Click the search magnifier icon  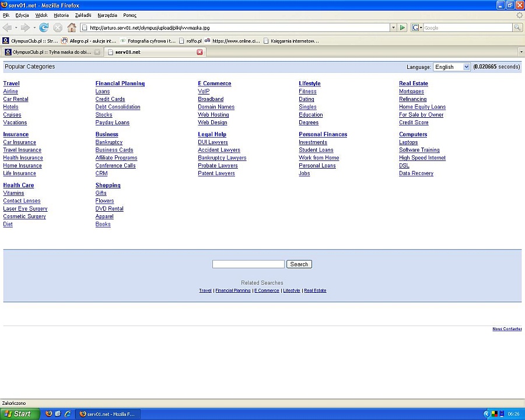tap(517, 27)
